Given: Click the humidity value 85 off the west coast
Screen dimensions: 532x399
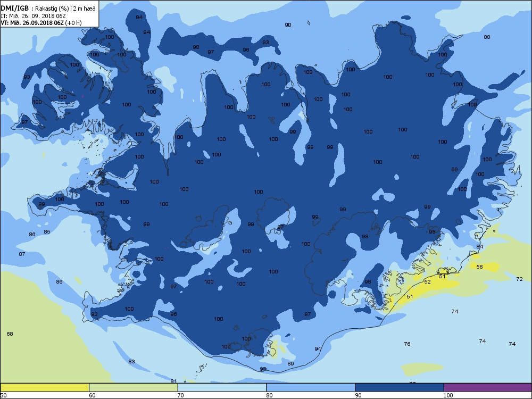Looking at the screenshot, I should click(47, 231).
